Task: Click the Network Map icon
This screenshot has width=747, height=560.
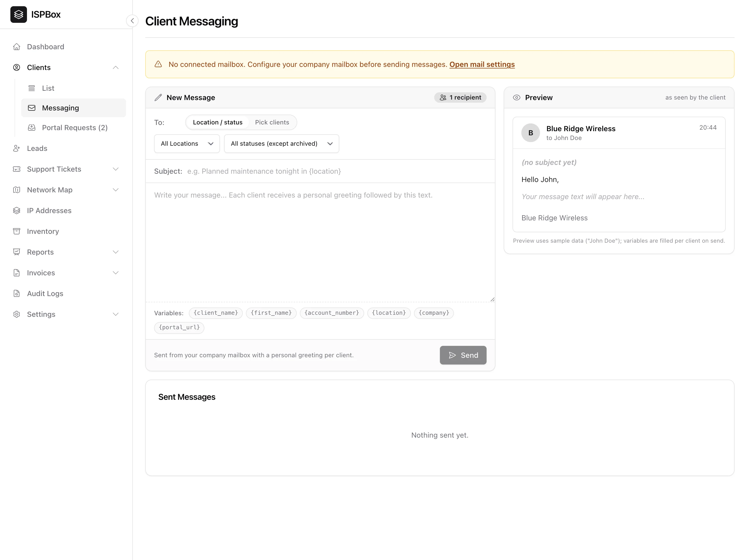Action: [17, 190]
